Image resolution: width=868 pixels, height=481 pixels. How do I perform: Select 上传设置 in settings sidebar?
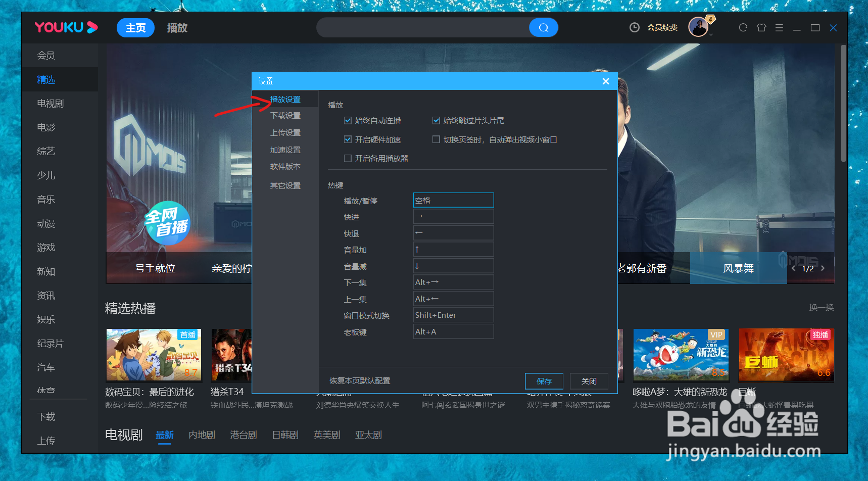click(x=285, y=133)
